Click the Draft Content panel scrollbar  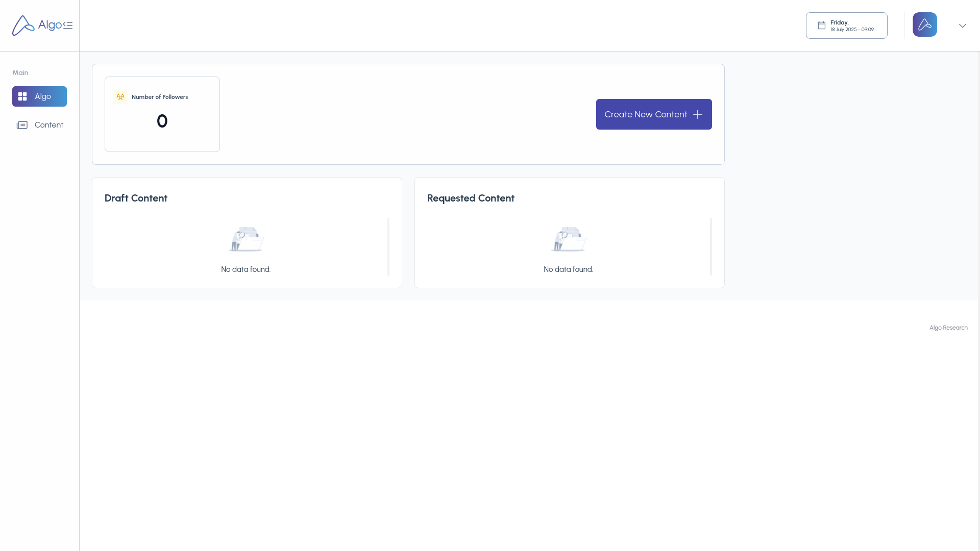[x=388, y=247]
